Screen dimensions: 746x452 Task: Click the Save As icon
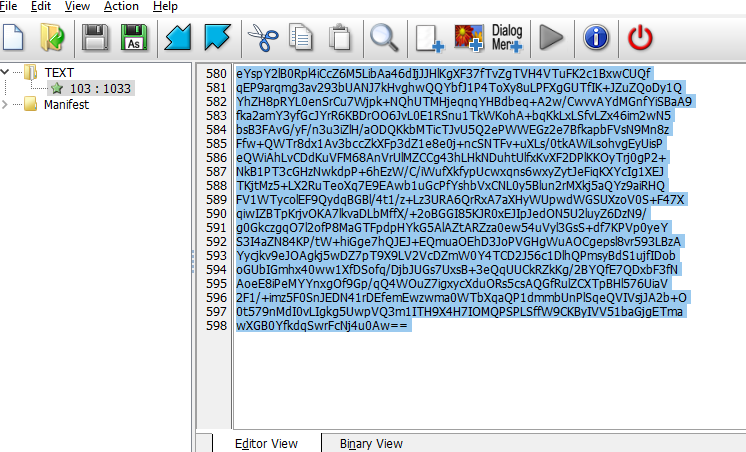coord(131,38)
